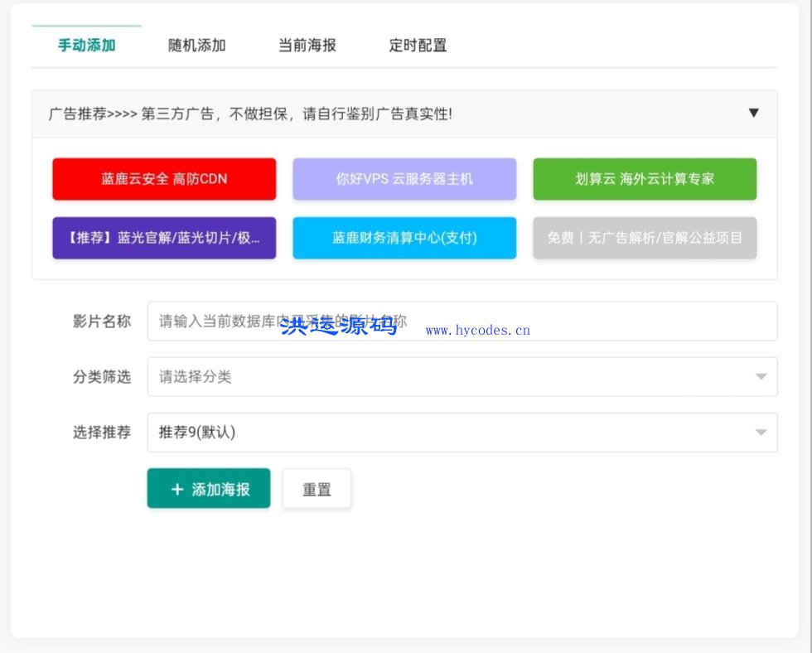The height and width of the screenshot is (653, 812).
Task: Open the 免费 无广告解析 gray button
Action: click(645, 238)
